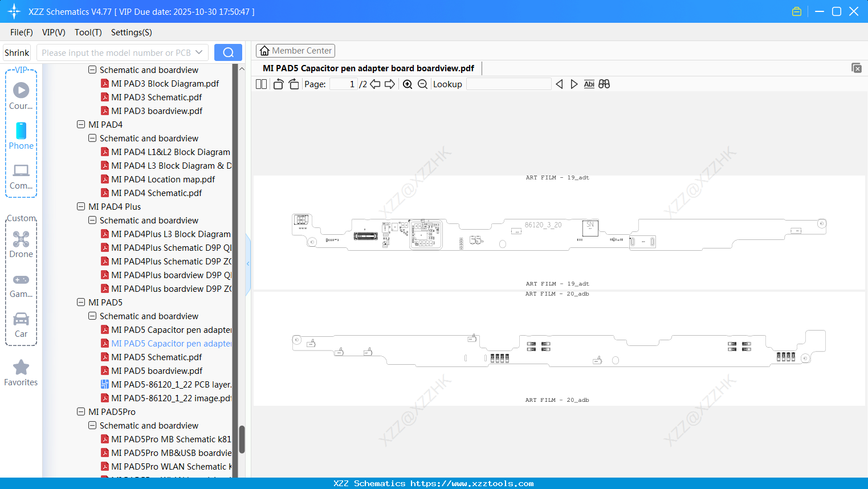The height and width of the screenshot is (489, 868).
Task: Collapse Schematic and boardview under MI PAD4
Action: pos(92,138)
